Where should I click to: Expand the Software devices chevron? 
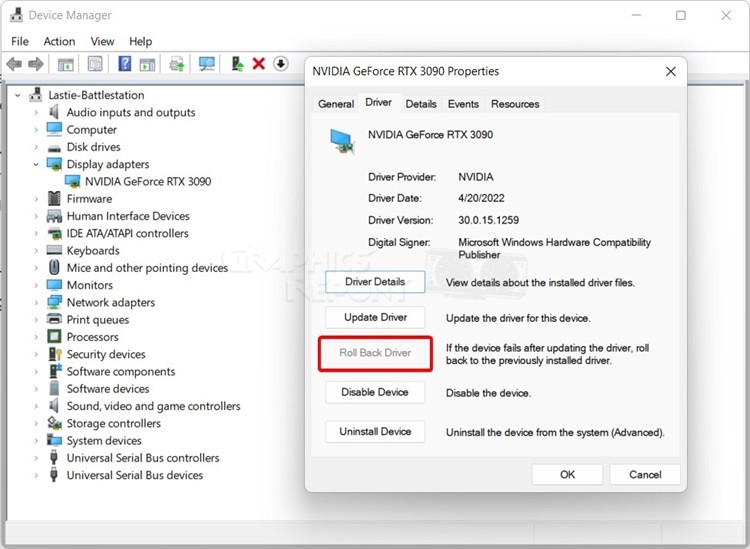click(36, 389)
